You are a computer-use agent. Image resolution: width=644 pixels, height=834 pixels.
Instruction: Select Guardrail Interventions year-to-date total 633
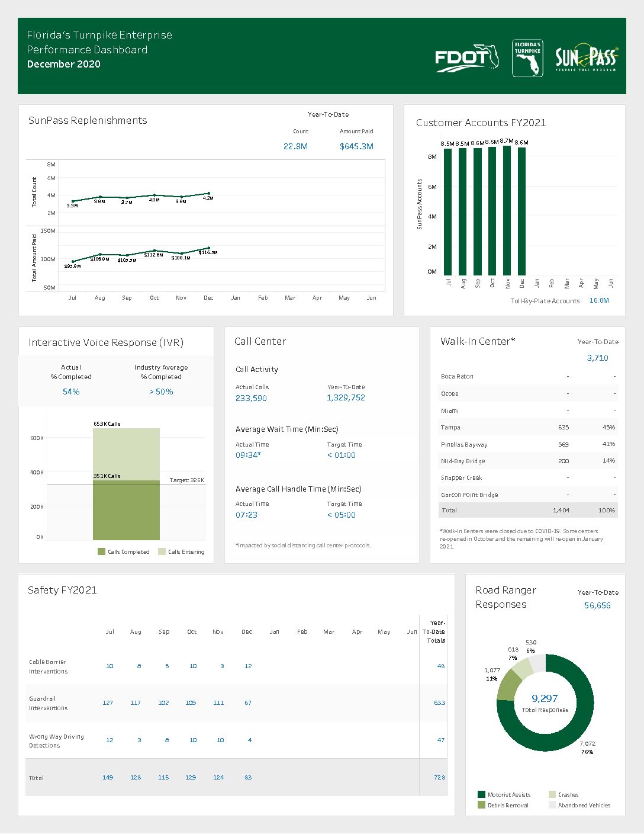440,703
